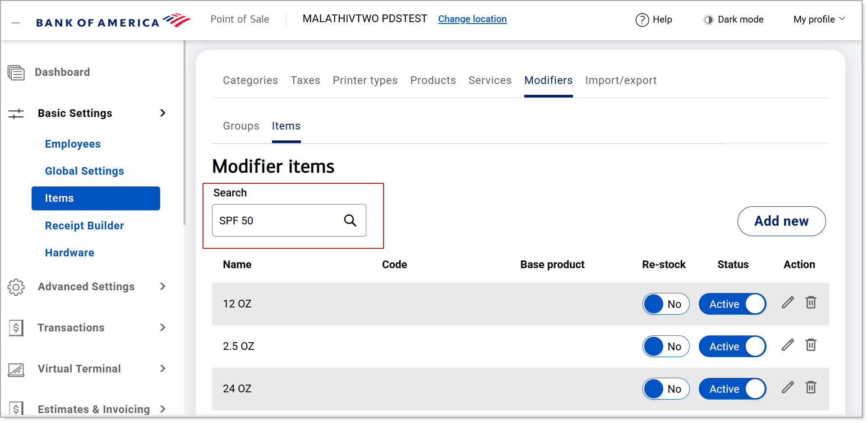Click the Dark mode sun icon

tap(708, 20)
